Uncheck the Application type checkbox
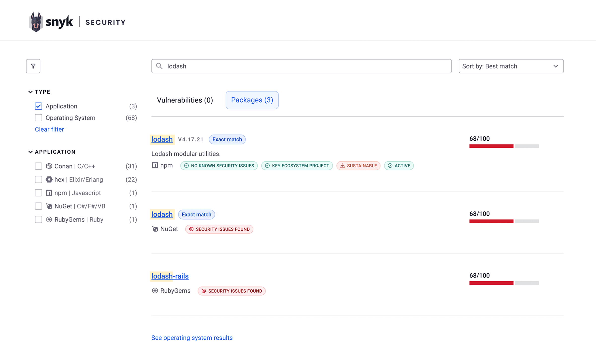The image size is (596, 364). 38,106
